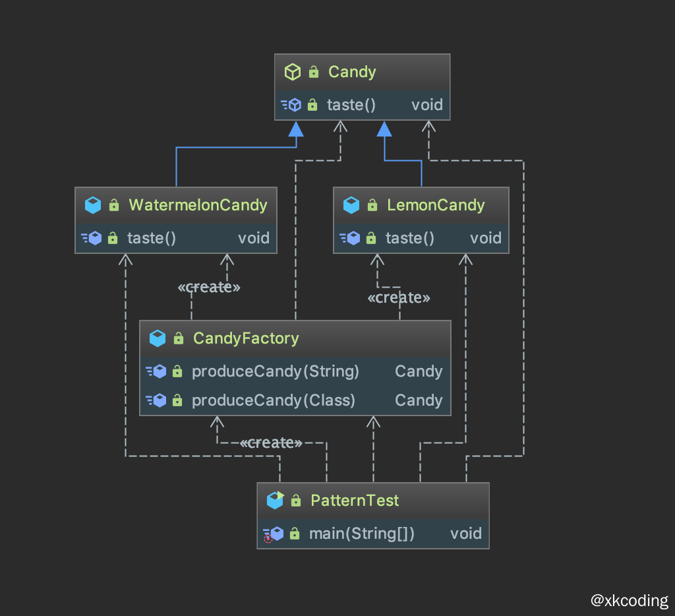675x616 pixels.
Task: Click the WatermelonCandy class icon
Action: tap(93, 205)
